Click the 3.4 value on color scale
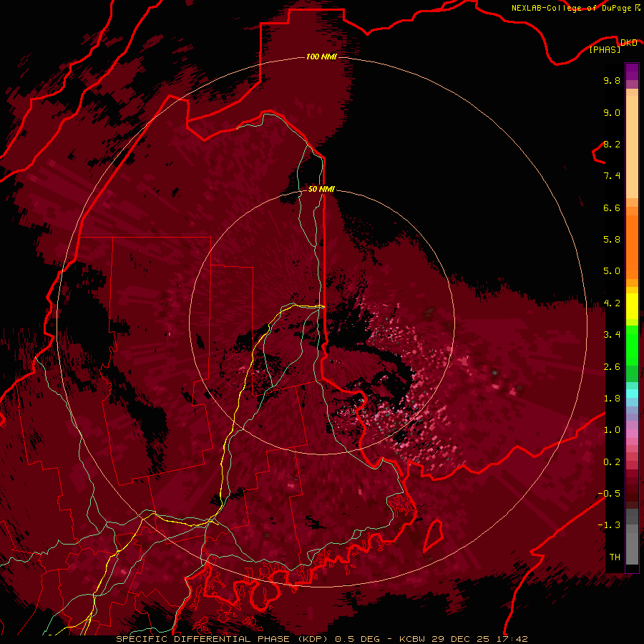The image size is (644, 644). 612,335
